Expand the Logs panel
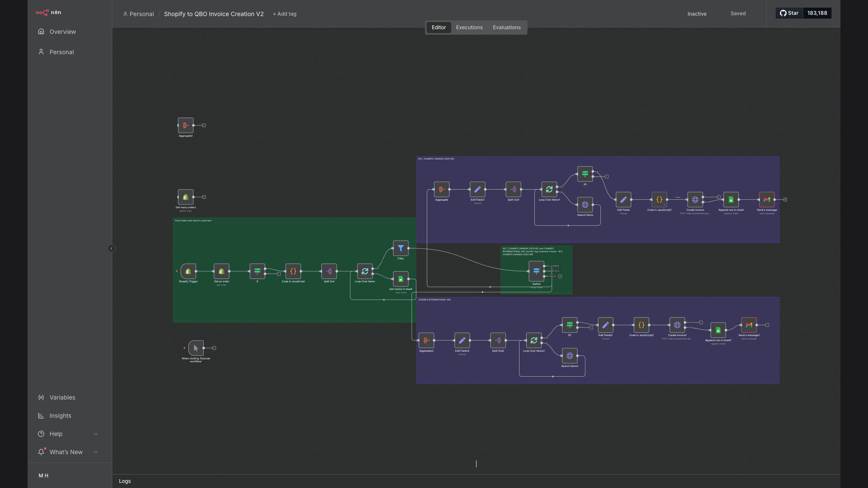The height and width of the screenshot is (488, 868). (125, 481)
